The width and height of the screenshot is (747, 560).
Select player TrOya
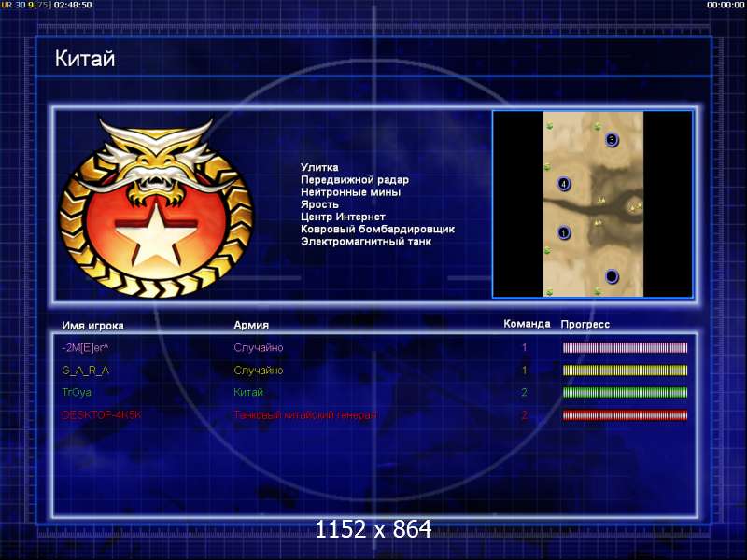(x=77, y=392)
